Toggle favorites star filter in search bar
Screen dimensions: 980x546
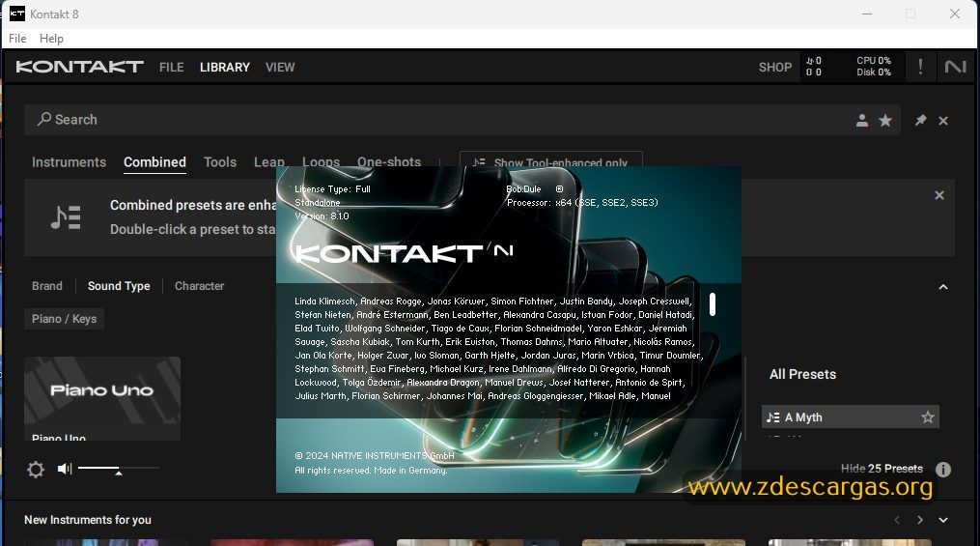[x=885, y=121]
